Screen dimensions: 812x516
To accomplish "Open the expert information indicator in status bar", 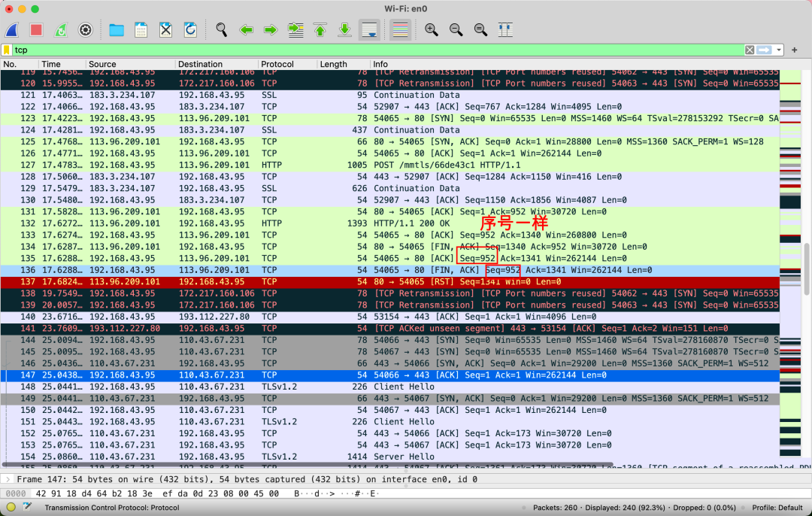I will coord(11,508).
